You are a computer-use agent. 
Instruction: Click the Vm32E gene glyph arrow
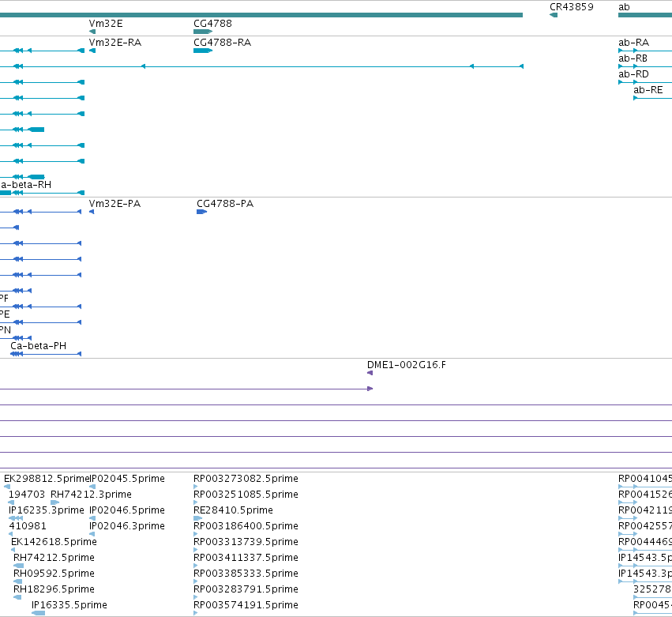tap(92, 32)
